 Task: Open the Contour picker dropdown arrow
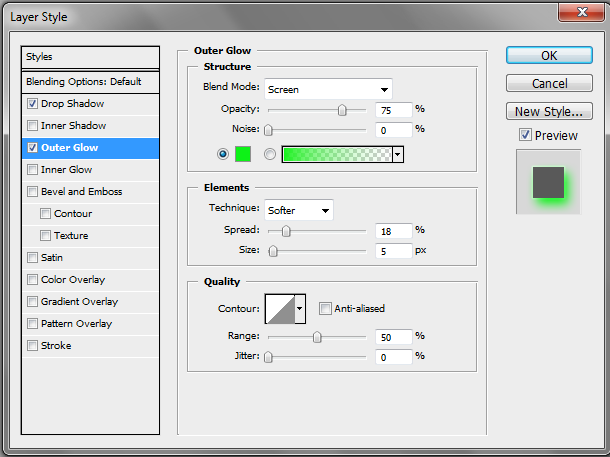pos(299,309)
